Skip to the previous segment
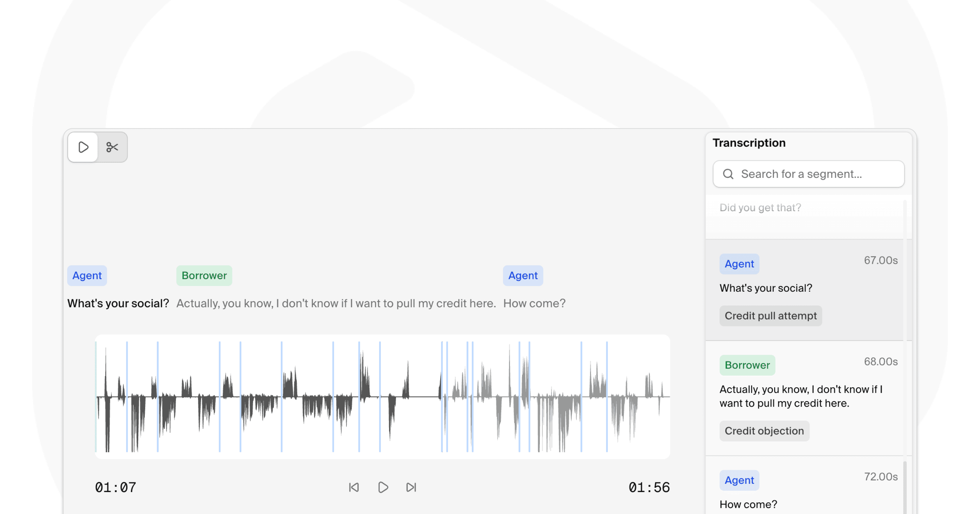 354,487
